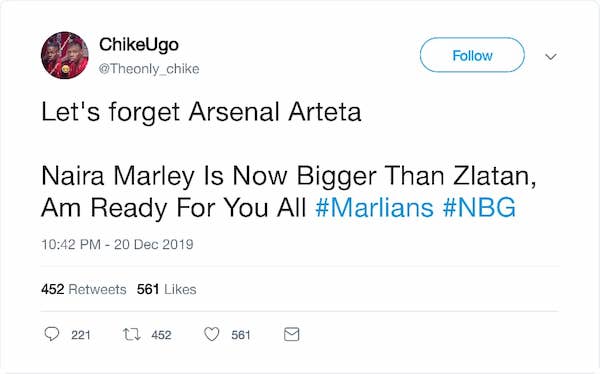Open the ChikeUgo display name
Image resolution: width=600 pixels, height=374 pixels.
click(139, 44)
